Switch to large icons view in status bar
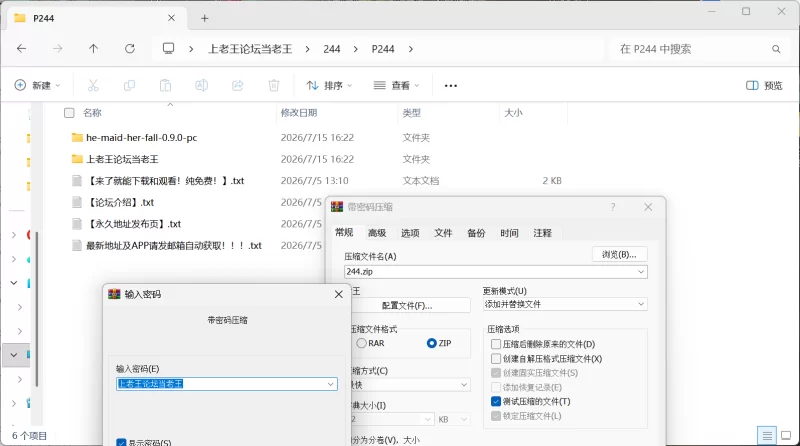Screen dimensions: 800x446 pos(786,435)
